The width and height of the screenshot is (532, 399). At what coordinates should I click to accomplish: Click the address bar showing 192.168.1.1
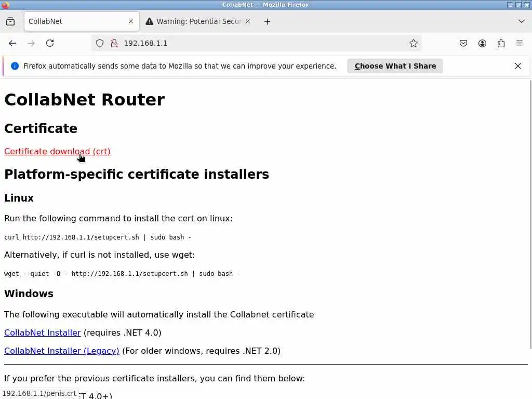click(x=256, y=43)
